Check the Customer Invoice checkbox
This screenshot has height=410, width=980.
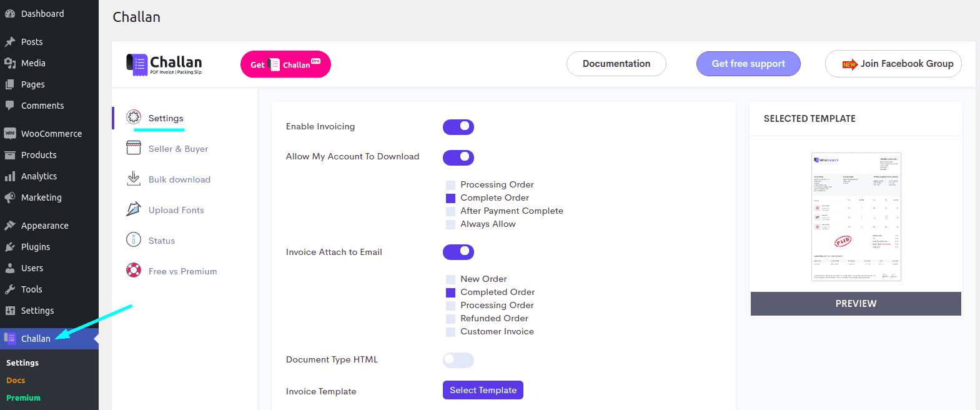[x=450, y=332]
